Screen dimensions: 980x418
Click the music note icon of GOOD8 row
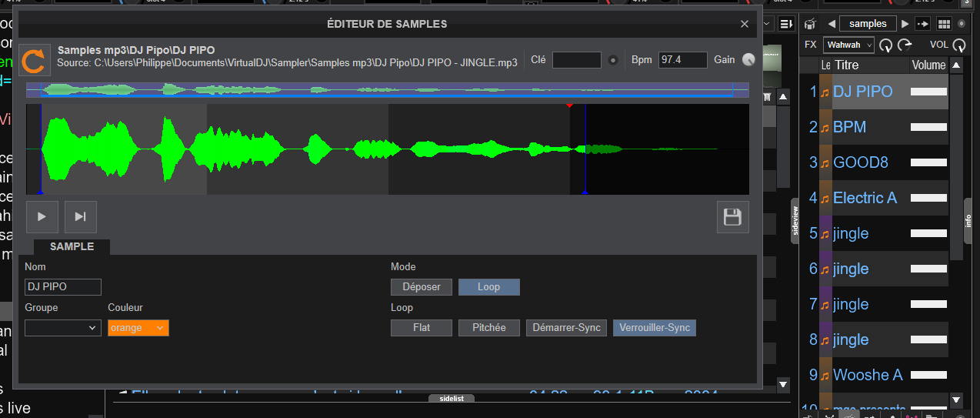825,162
